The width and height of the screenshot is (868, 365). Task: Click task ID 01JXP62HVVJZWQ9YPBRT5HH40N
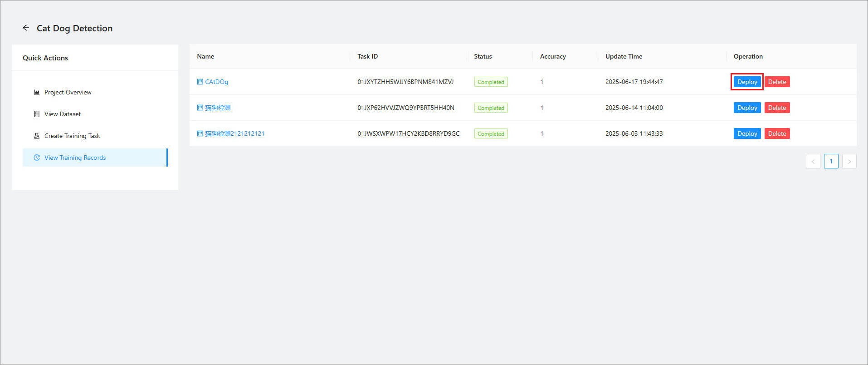406,108
